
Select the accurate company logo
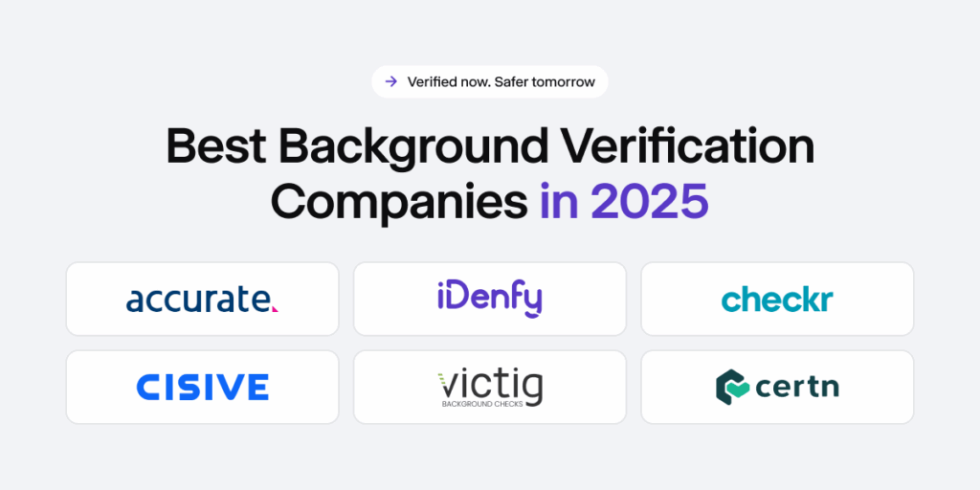[x=201, y=300]
